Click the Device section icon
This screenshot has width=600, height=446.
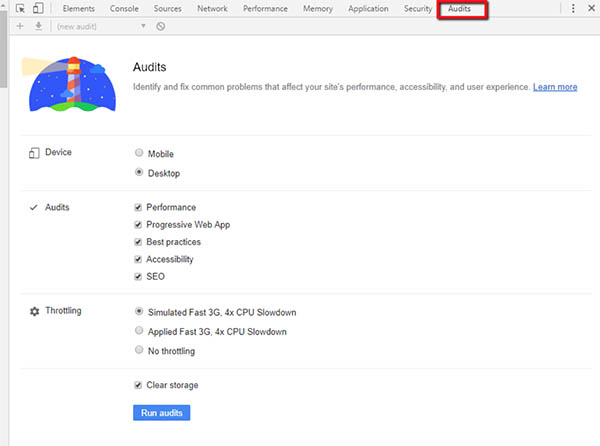tap(34, 153)
